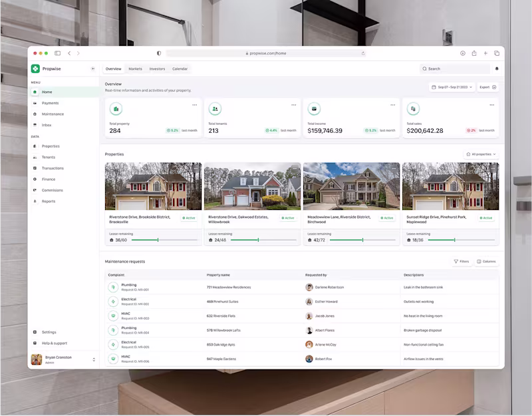Open the Investors tab
This screenshot has width=532, height=416.
[158, 68]
